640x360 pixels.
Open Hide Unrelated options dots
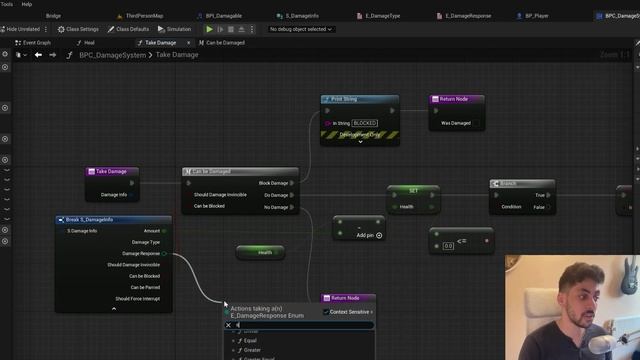(x=46, y=29)
